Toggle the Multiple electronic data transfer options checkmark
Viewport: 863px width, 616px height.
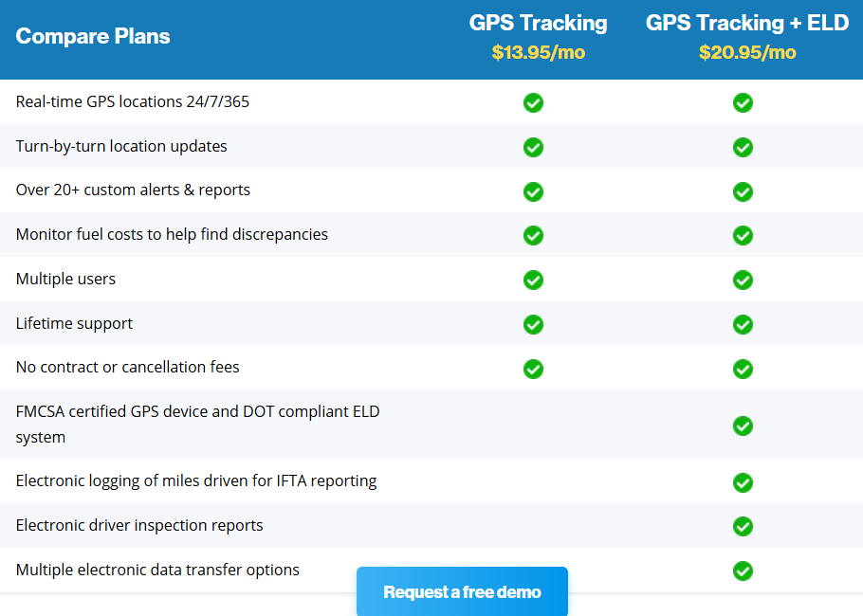[x=743, y=571]
